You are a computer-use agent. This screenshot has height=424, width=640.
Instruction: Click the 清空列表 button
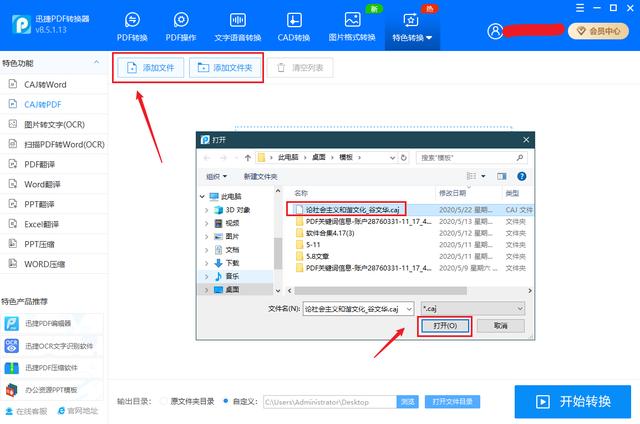coord(300,68)
